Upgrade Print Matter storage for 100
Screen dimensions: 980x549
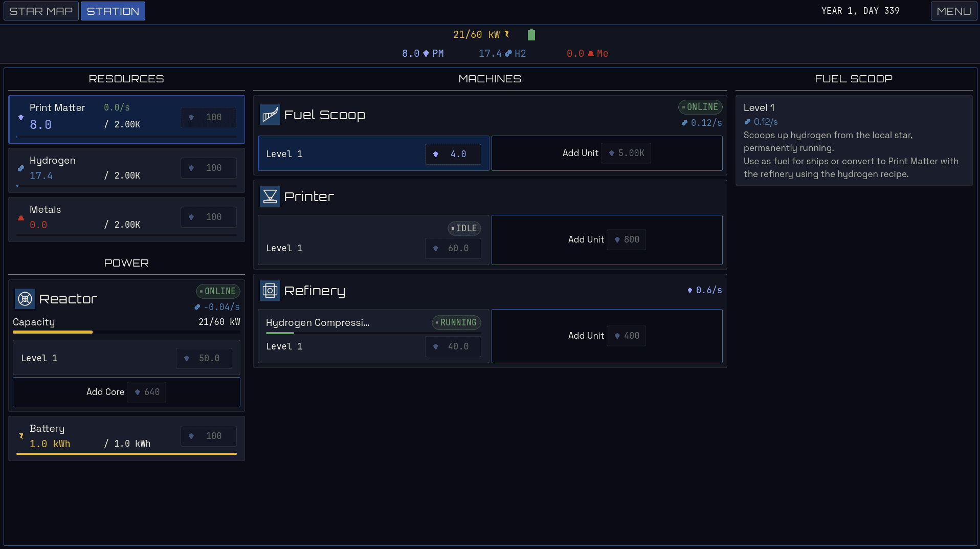(209, 117)
